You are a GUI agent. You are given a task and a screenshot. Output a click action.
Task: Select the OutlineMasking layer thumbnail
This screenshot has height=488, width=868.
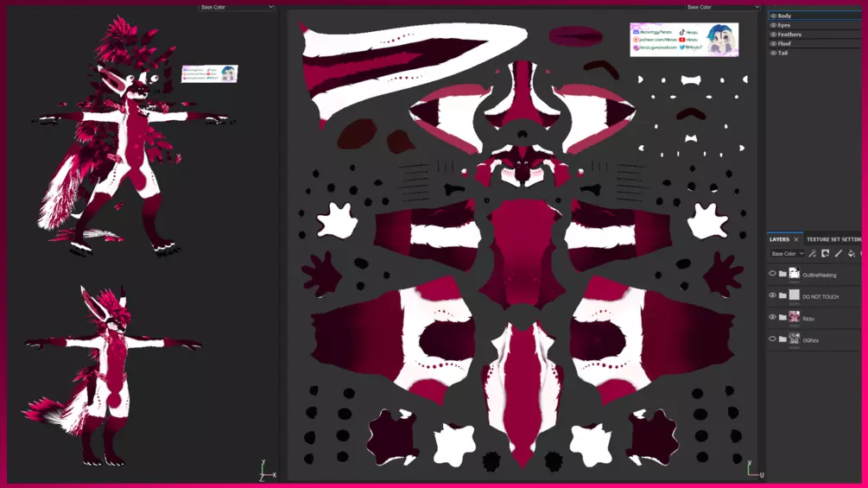click(795, 273)
